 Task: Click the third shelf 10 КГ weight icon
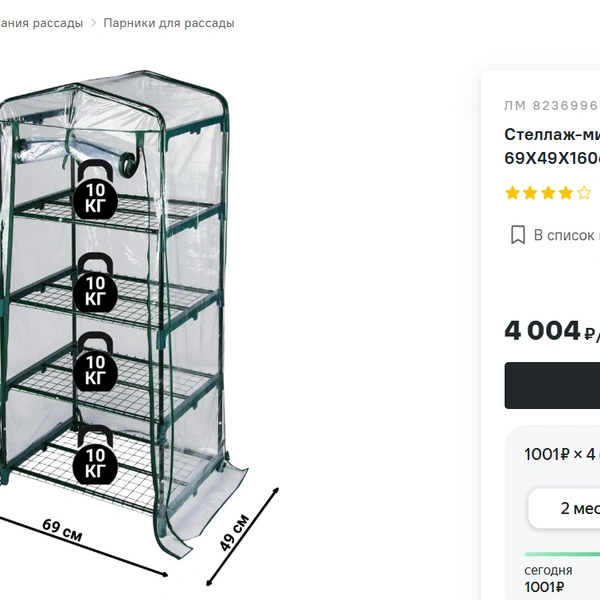click(x=95, y=362)
